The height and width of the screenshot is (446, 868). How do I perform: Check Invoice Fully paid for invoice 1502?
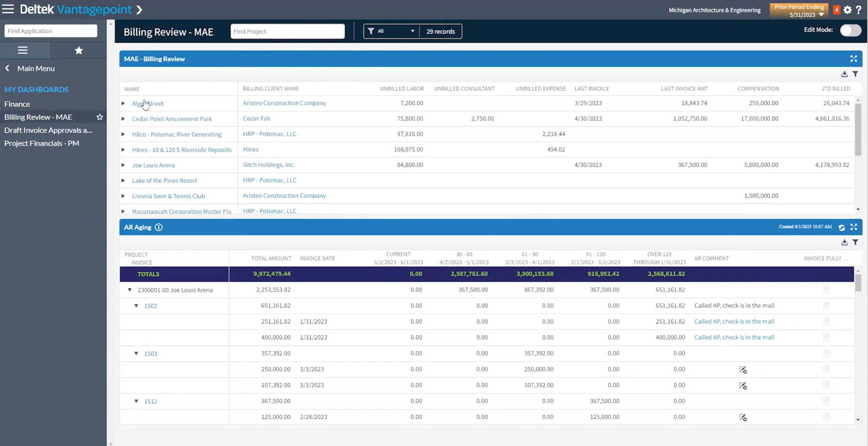(x=826, y=306)
